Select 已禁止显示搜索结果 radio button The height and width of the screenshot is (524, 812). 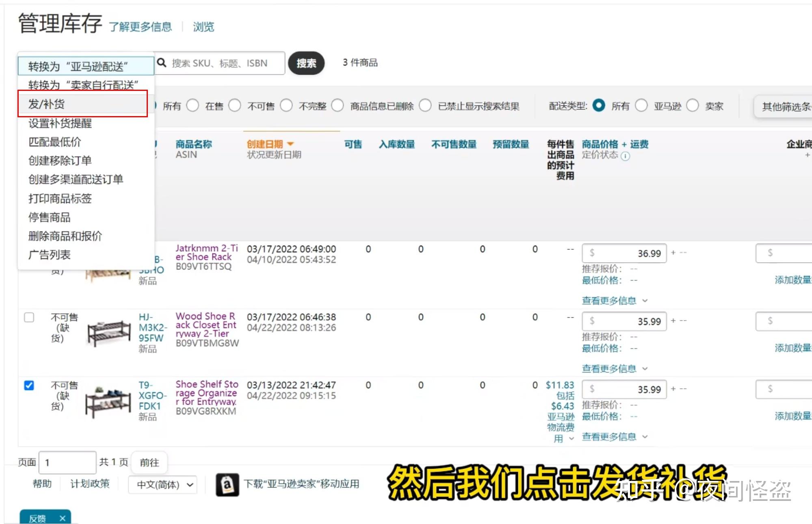[425, 106]
